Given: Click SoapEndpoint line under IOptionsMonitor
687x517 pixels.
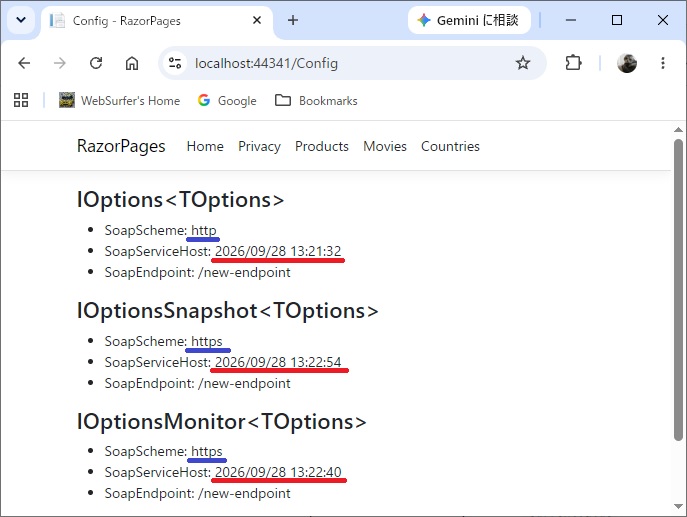Looking at the screenshot, I should point(197,493).
